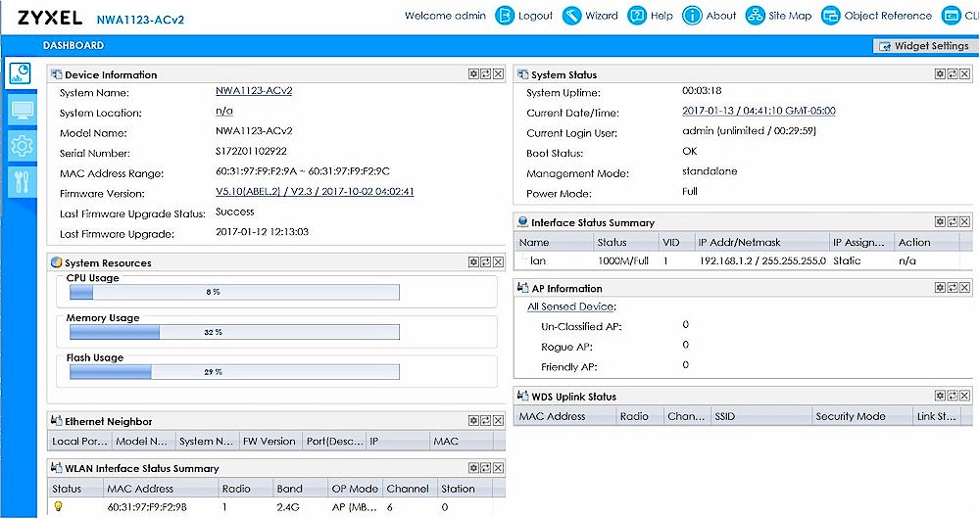Select the 192.168.1.2 / 255.255.255.0 cell
Viewport: 980px width, 519px height.
762,261
